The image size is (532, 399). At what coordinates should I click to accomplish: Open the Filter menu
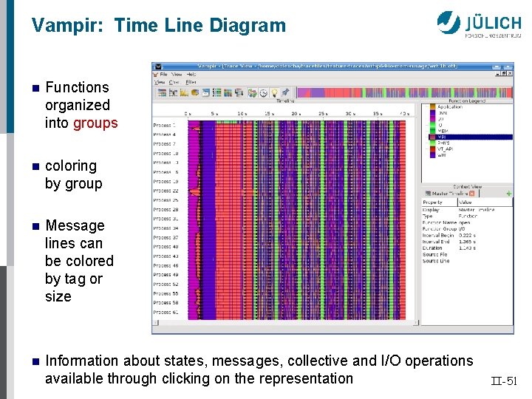[x=191, y=82]
